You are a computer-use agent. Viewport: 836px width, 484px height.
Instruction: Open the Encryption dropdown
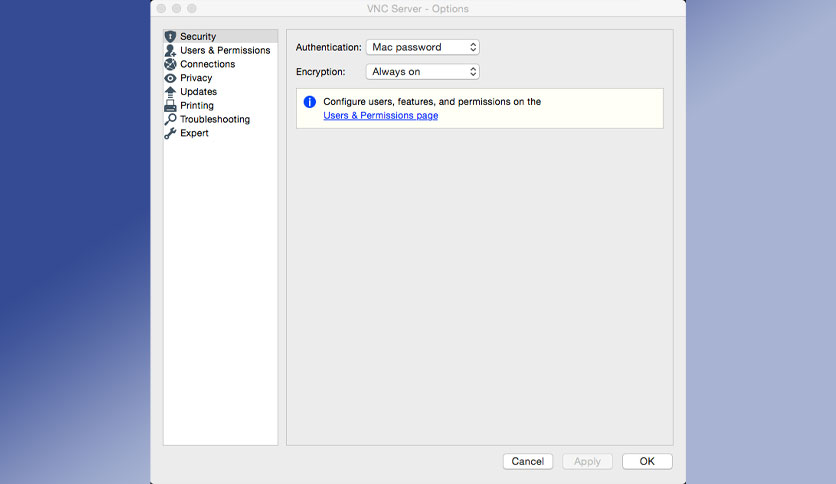[x=423, y=71]
